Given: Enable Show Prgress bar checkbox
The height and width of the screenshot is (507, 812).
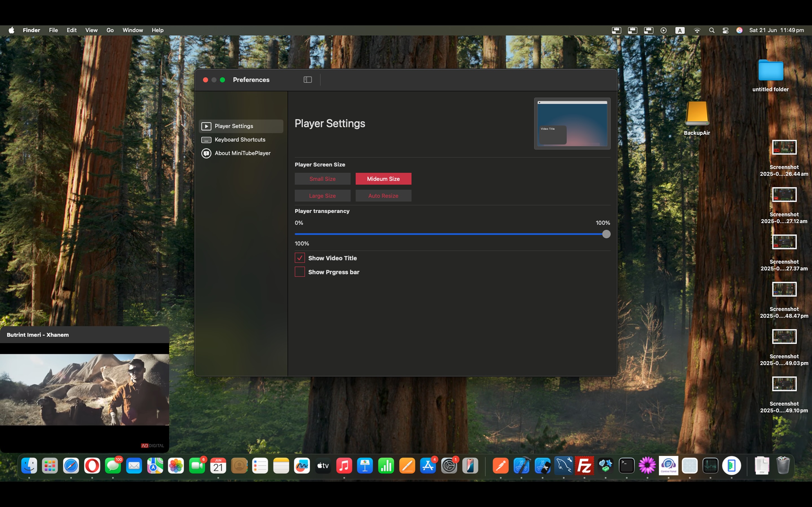Looking at the screenshot, I should (300, 272).
